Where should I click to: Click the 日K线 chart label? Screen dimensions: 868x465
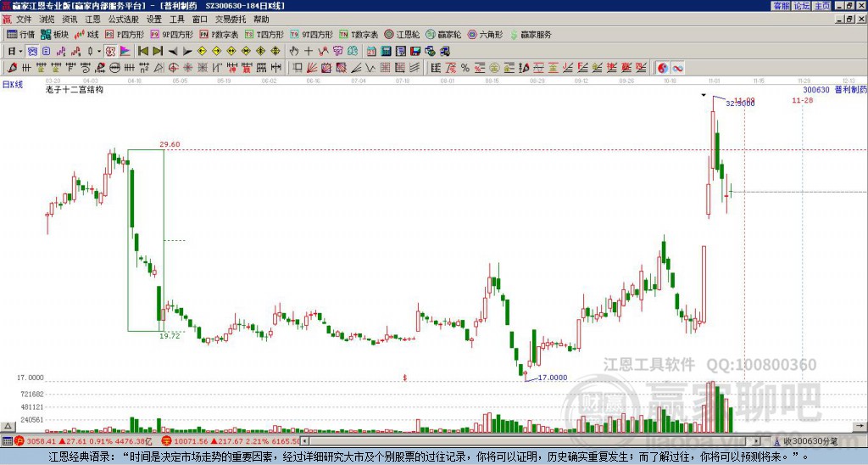coord(13,85)
